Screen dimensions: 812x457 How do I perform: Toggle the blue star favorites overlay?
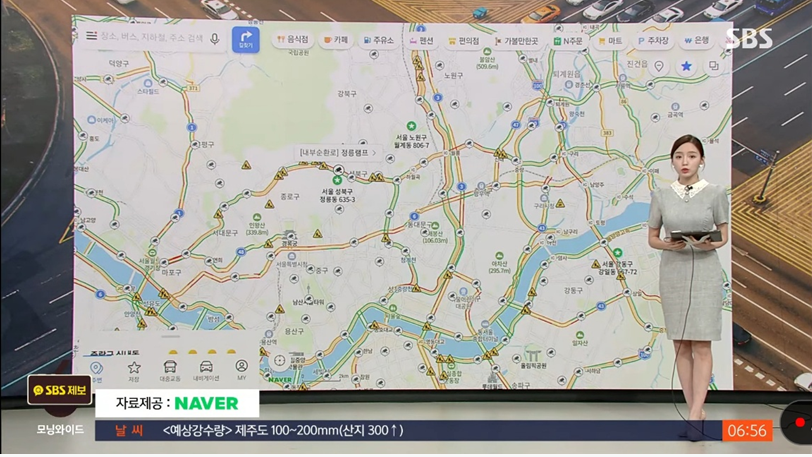tap(686, 66)
